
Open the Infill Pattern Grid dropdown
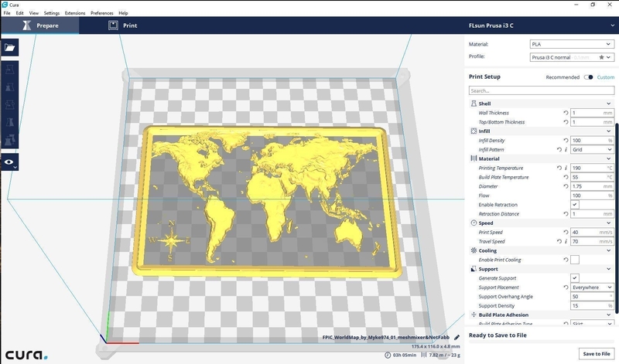click(591, 150)
